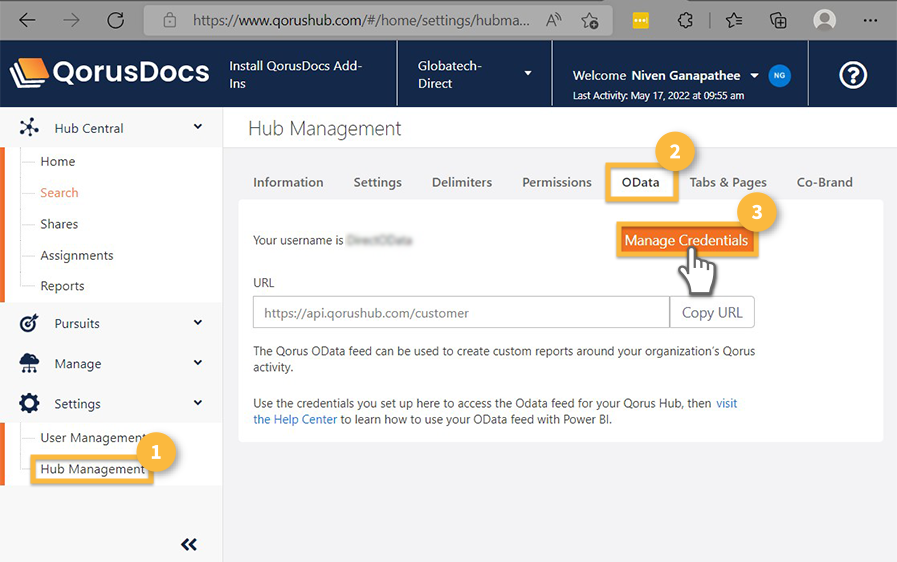Collapse the Settings section chevron
The height and width of the screenshot is (562, 897).
198,402
